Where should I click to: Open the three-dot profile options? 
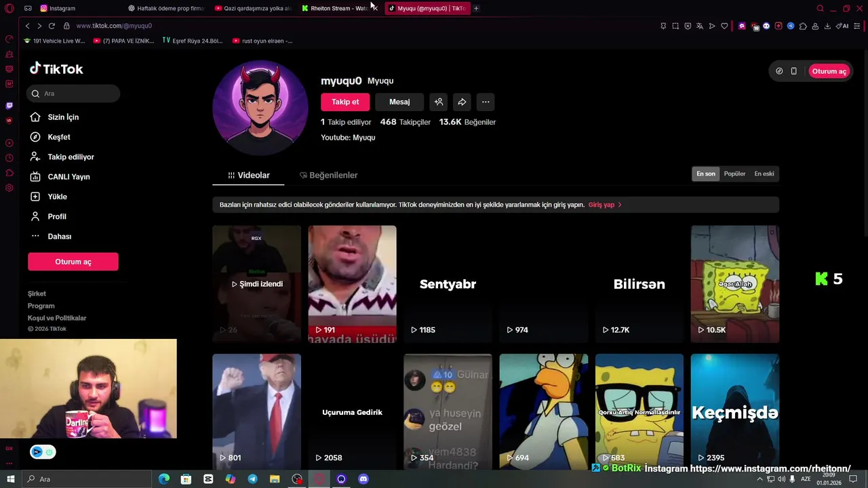486,102
